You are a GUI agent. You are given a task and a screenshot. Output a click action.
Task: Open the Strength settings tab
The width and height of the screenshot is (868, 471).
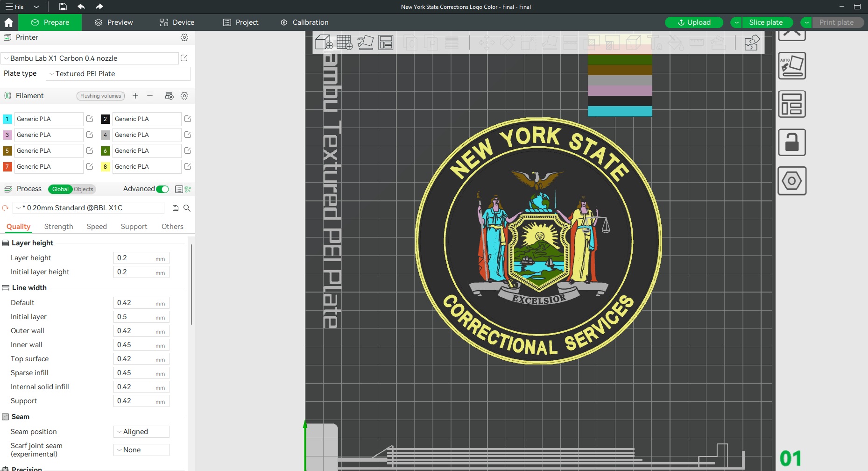(58, 227)
